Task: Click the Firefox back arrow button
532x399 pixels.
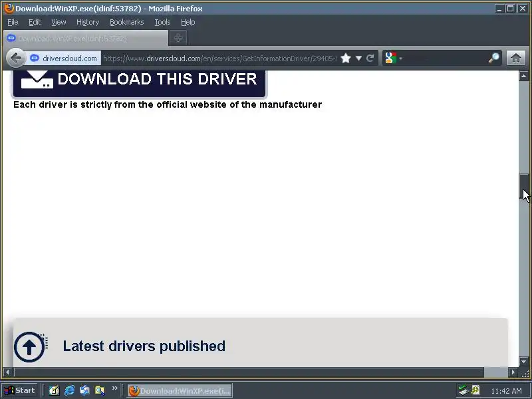Action: pyautogui.click(x=15, y=59)
